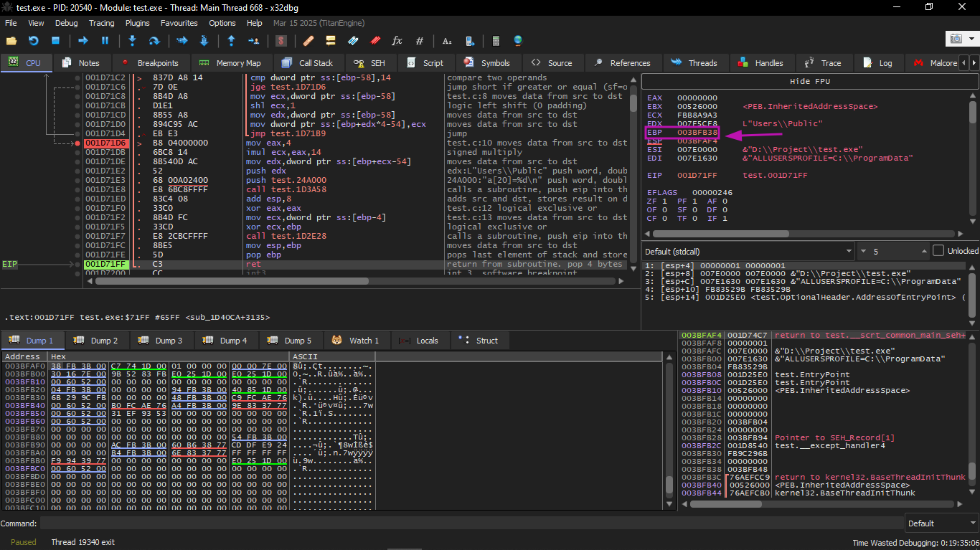
Task: Open the Patches bandage icon
Action: point(308,41)
